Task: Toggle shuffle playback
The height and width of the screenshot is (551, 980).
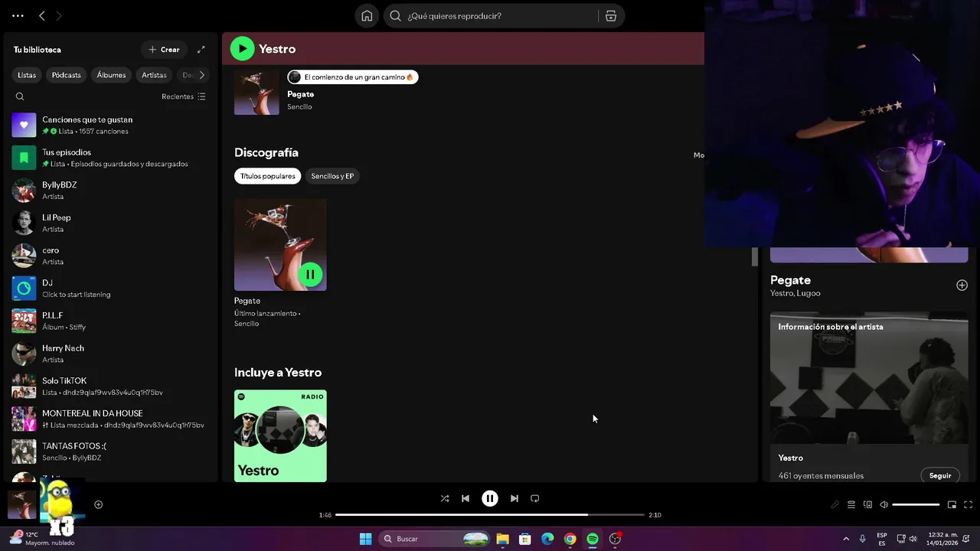Action: 445,498
